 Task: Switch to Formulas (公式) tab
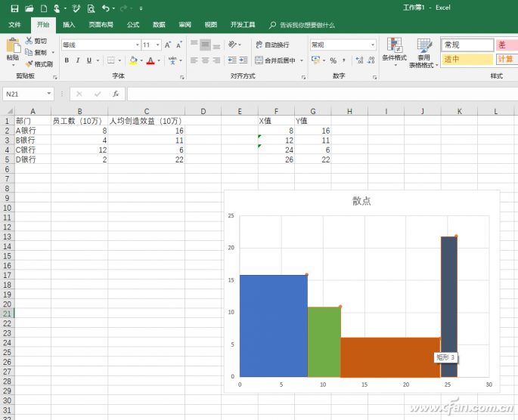click(x=133, y=25)
